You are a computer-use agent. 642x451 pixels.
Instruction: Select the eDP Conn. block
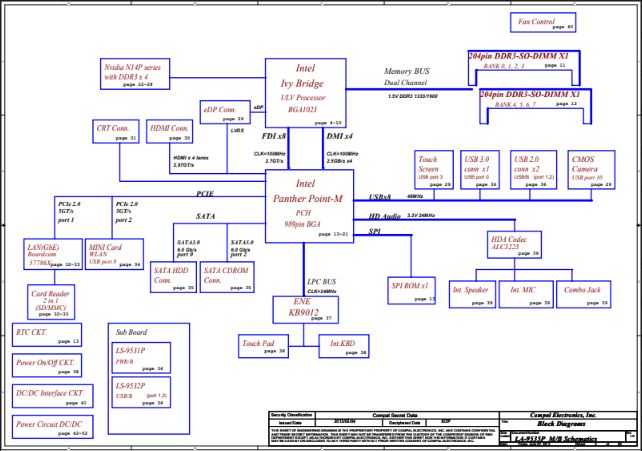coord(225,112)
